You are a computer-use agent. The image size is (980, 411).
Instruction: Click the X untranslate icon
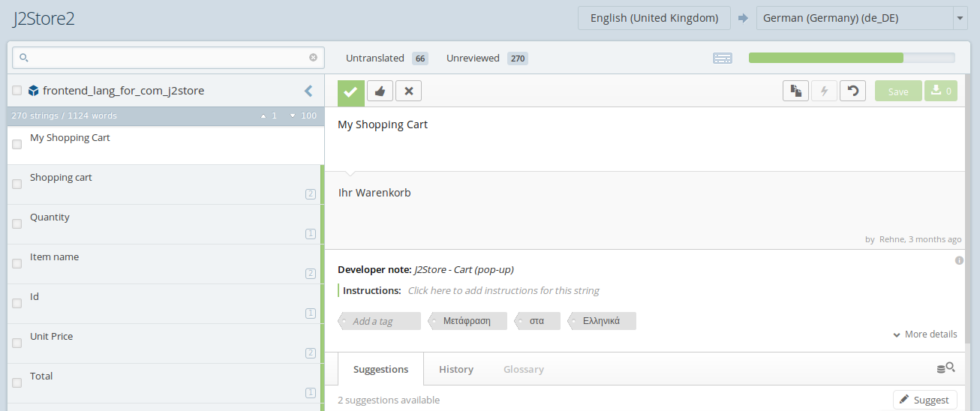408,91
